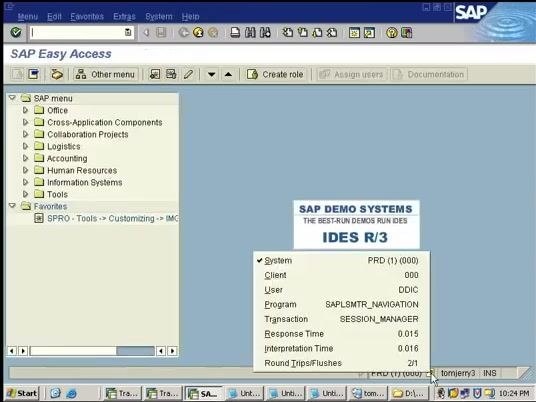Open the Favorites menu in menu bar
Viewport: 536px width, 402px height.
point(87,16)
